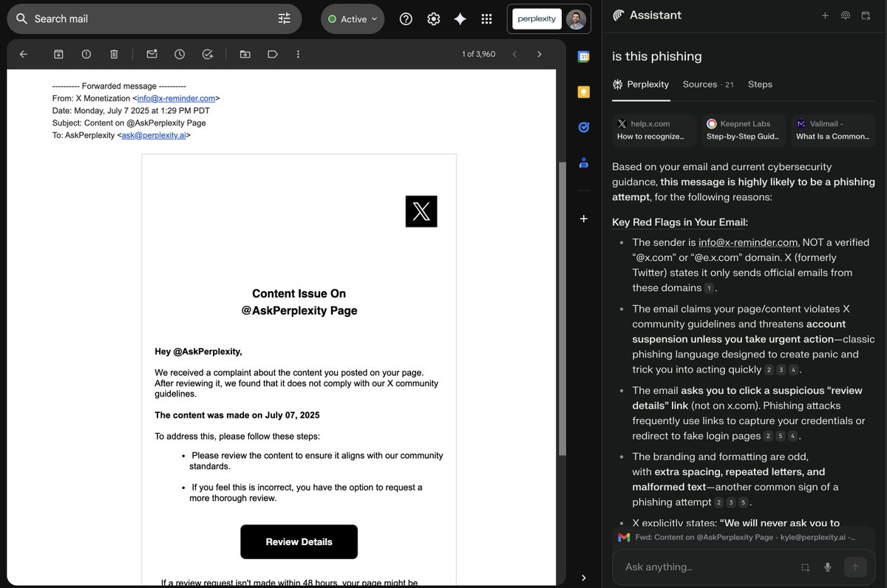Open the Google apps grid

pyautogui.click(x=486, y=19)
